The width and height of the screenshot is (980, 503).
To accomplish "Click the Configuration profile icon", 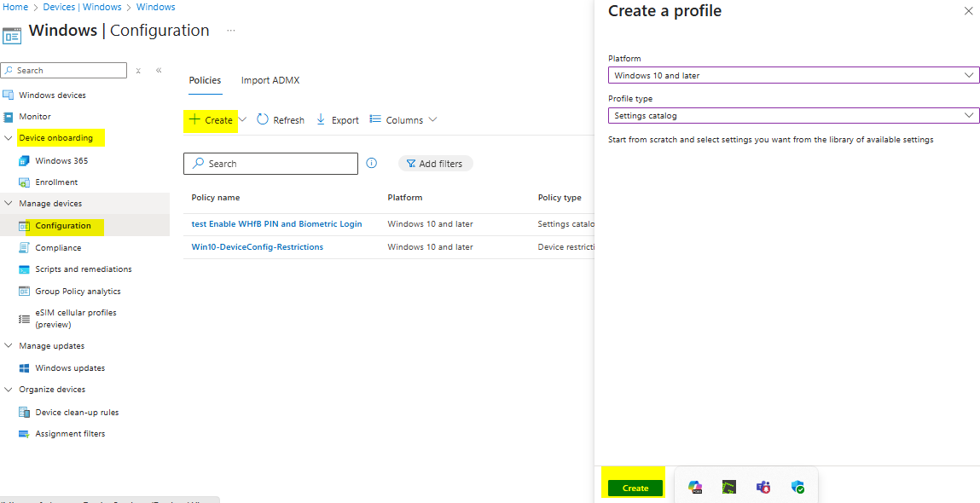I will coord(25,226).
